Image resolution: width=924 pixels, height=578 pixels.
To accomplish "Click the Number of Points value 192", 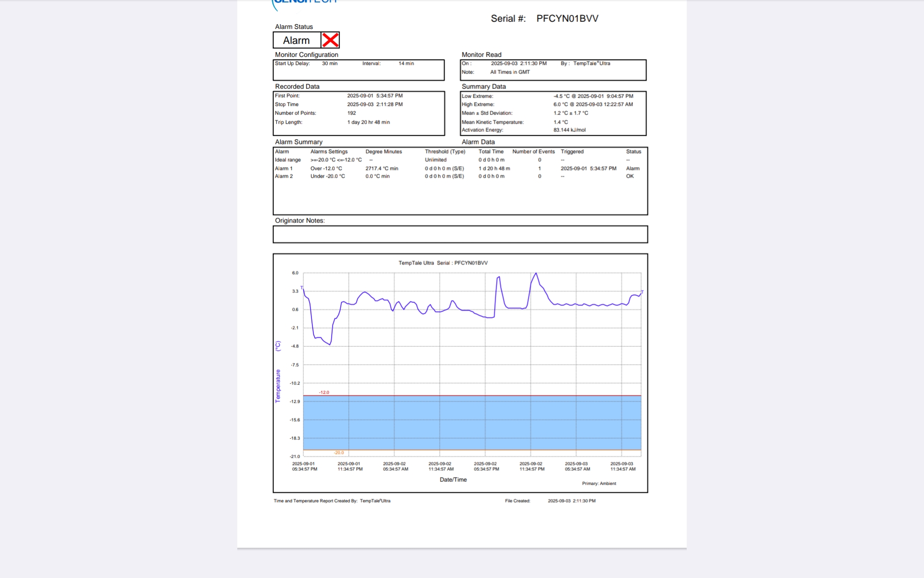I will (351, 113).
